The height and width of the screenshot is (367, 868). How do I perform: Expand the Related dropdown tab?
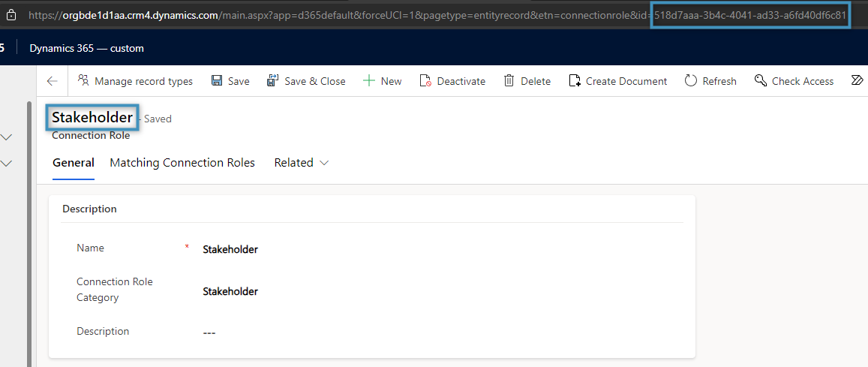coord(301,163)
